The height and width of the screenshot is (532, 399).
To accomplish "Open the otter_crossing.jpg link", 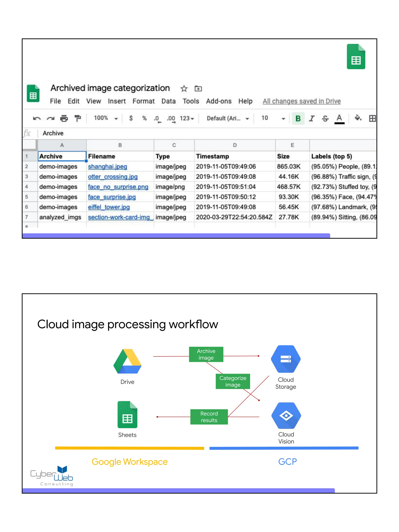I will coord(113,177).
